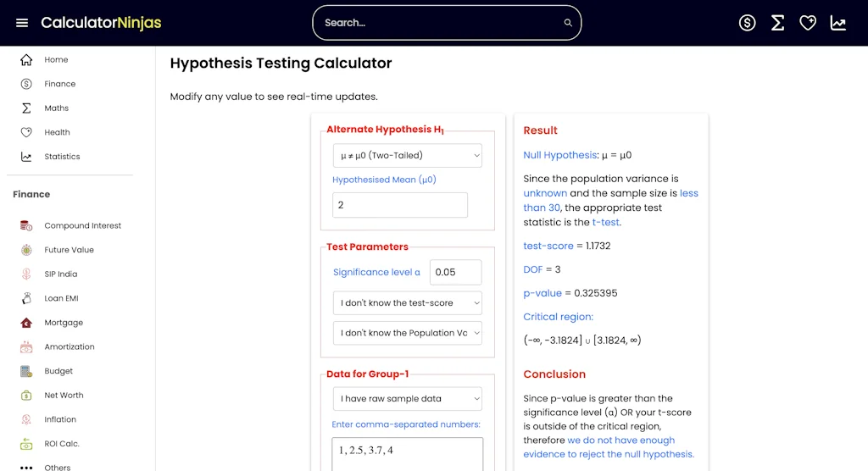Click the "Critical region:" label
The height and width of the screenshot is (471, 868).
coord(558,317)
